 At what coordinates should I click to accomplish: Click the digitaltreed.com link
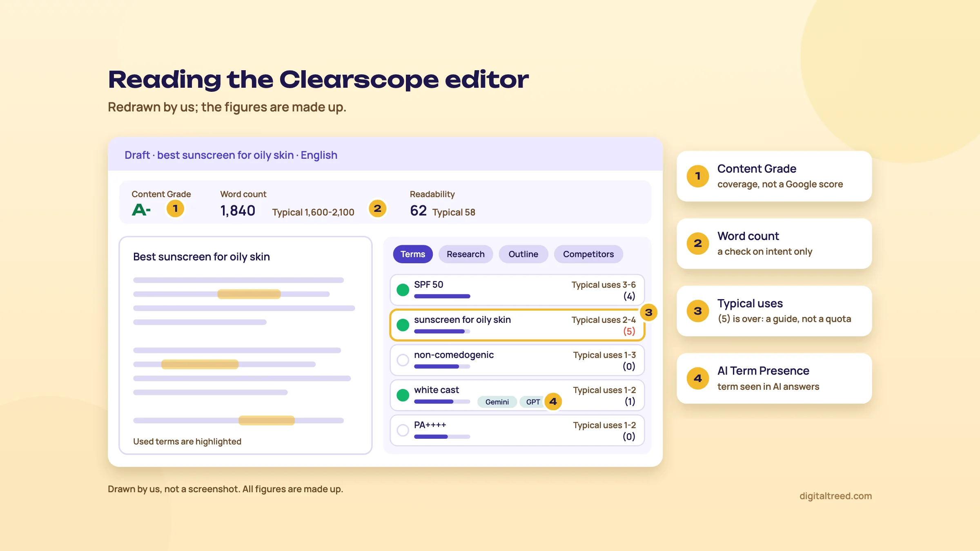835,496
